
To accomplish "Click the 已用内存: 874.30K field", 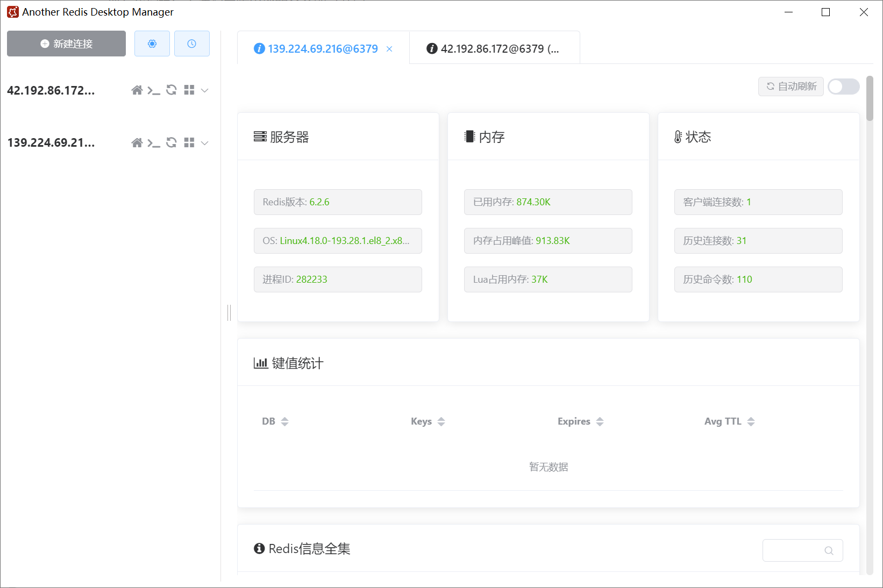I will (x=548, y=202).
